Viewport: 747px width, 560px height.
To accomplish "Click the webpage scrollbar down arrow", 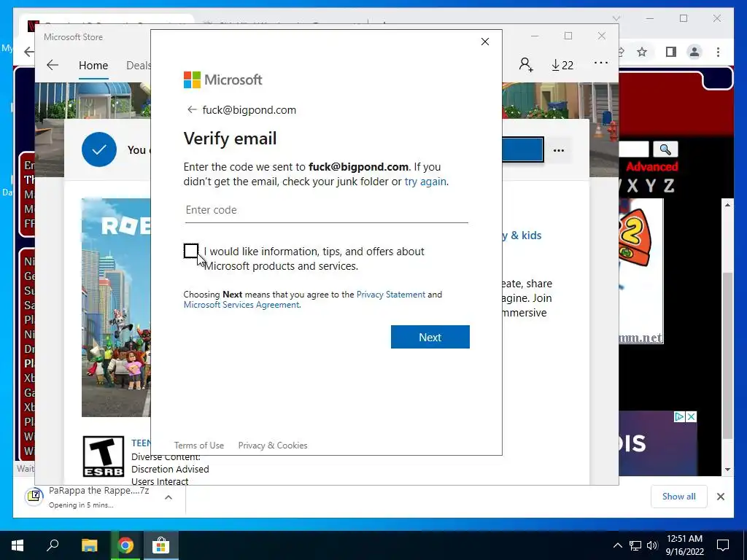I will coord(727,470).
